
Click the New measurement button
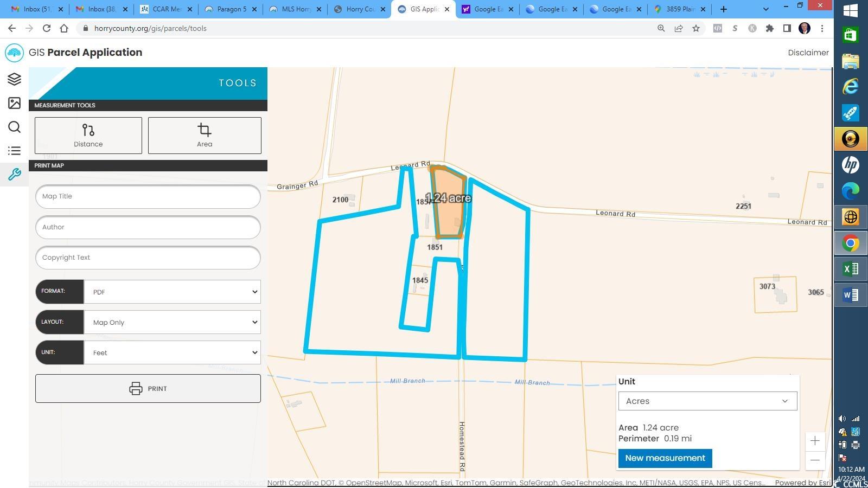pyautogui.click(x=665, y=458)
